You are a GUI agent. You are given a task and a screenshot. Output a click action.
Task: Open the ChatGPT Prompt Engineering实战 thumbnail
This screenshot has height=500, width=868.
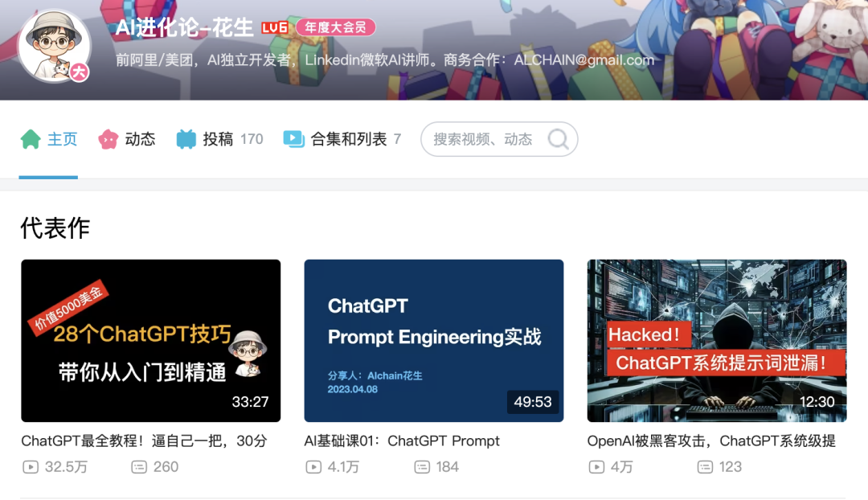[x=434, y=341]
